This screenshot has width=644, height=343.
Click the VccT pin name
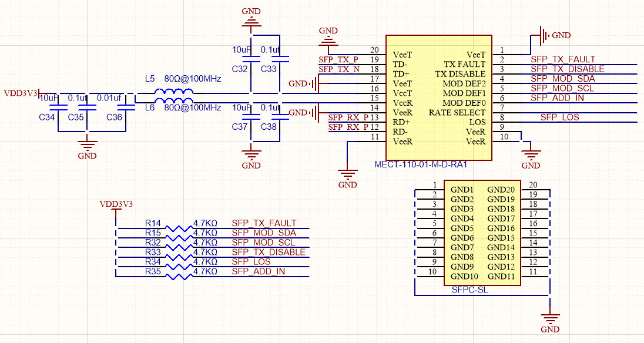tap(402, 93)
